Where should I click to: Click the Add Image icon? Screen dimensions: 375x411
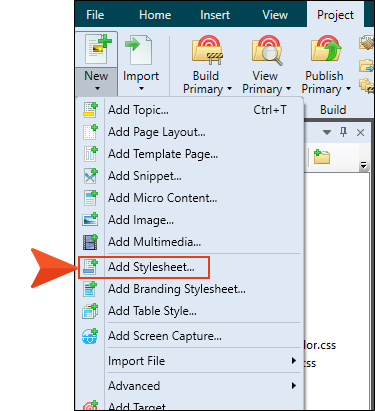click(x=90, y=220)
